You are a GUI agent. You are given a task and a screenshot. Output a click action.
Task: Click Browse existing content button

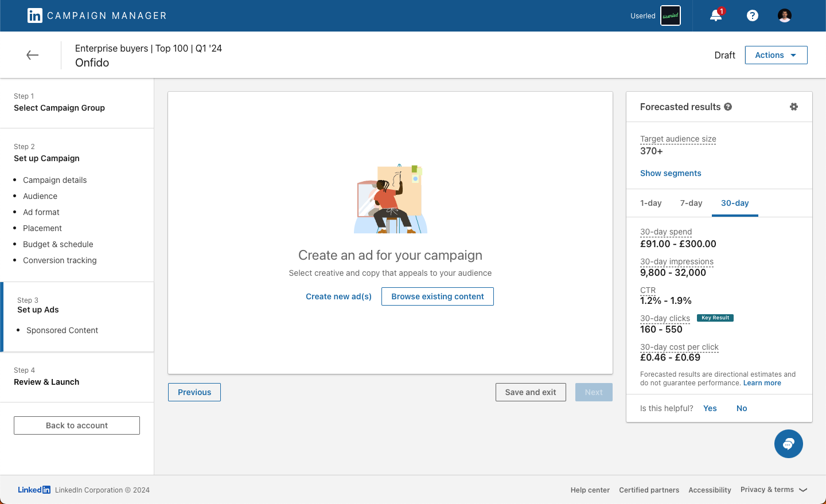438,296
